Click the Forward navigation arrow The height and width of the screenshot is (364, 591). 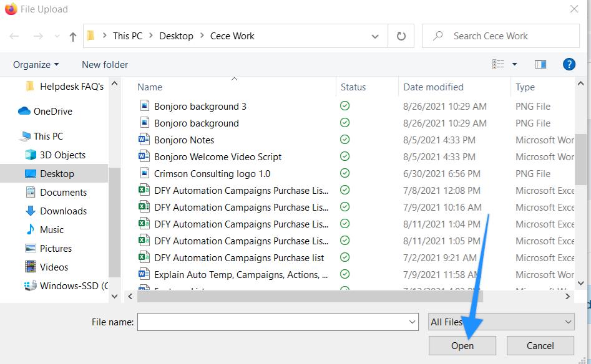coord(38,36)
